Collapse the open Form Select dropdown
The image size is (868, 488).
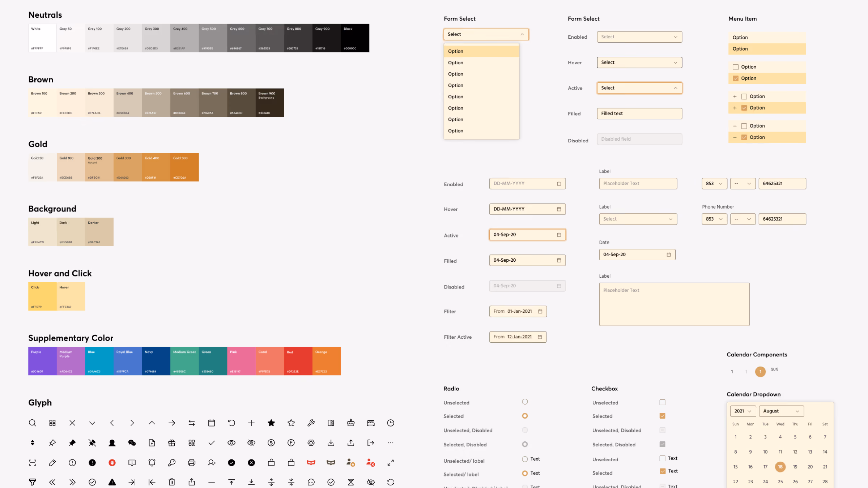(x=486, y=34)
